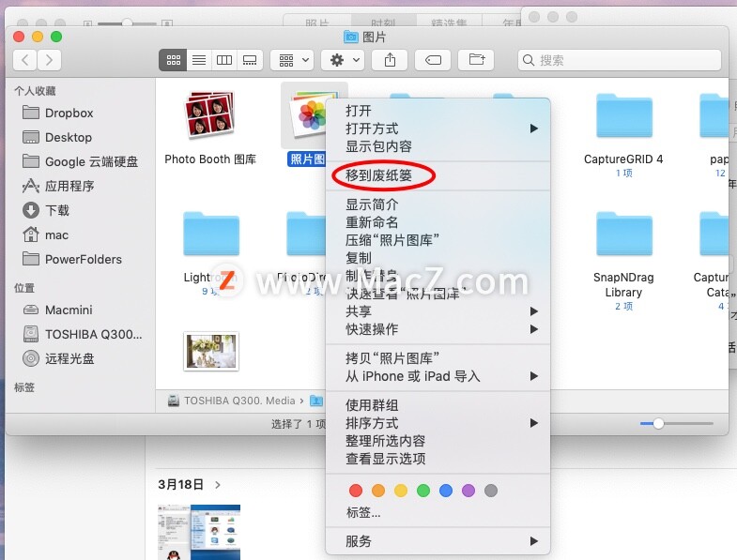737x560 pixels.
Task: Choose 显示包内容 in the context menu
Action: click(x=438, y=146)
